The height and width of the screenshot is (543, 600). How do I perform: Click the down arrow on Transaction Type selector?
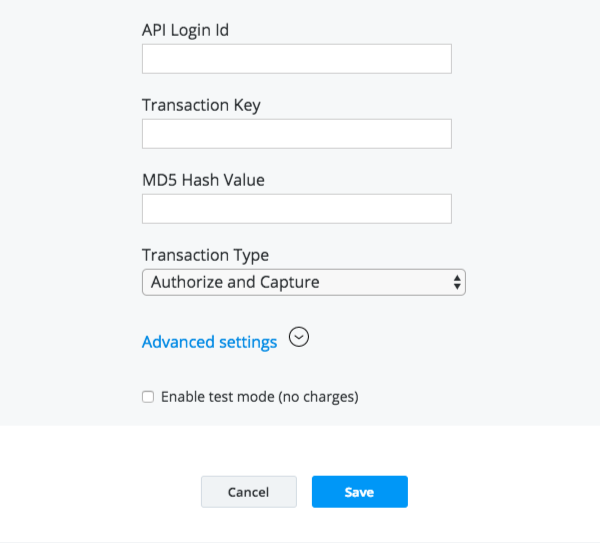coord(457,287)
